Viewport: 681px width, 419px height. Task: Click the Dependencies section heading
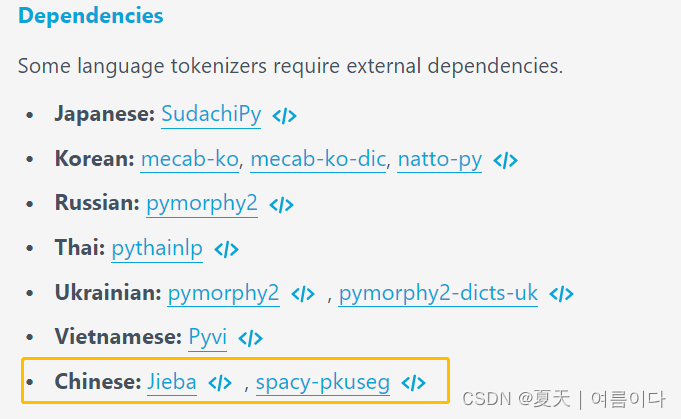91,17
